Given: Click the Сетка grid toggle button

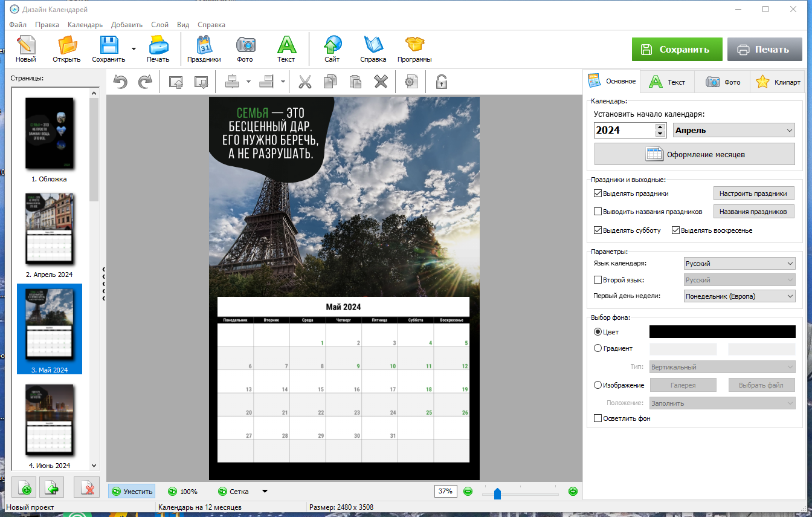Looking at the screenshot, I should click(x=234, y=492).
